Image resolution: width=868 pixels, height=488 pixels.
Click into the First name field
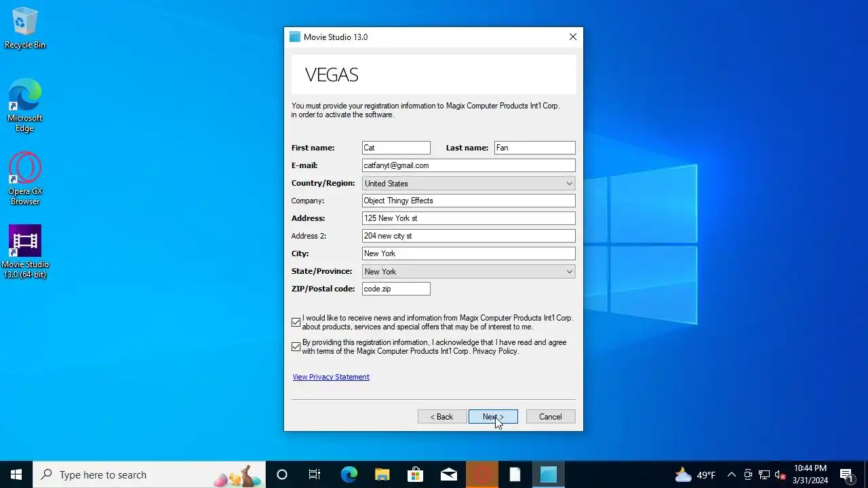396,148
